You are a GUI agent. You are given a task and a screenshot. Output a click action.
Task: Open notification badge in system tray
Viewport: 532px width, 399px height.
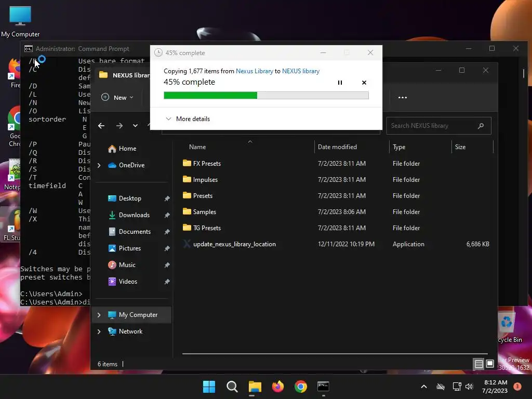point(517,386)
